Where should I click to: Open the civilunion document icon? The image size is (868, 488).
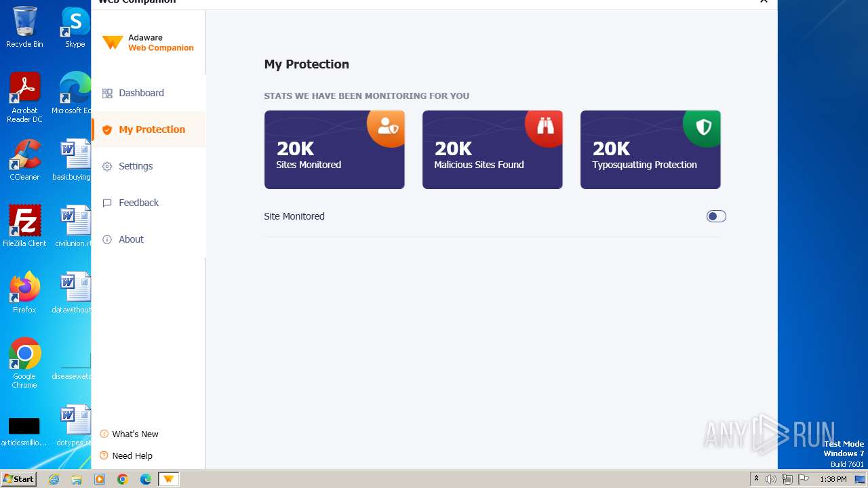click(x=73, y=226)
